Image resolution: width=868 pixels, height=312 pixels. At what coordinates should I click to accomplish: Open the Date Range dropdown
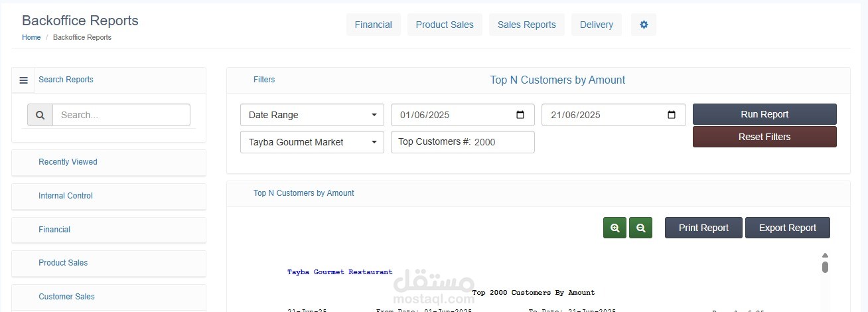pos(312,115)
